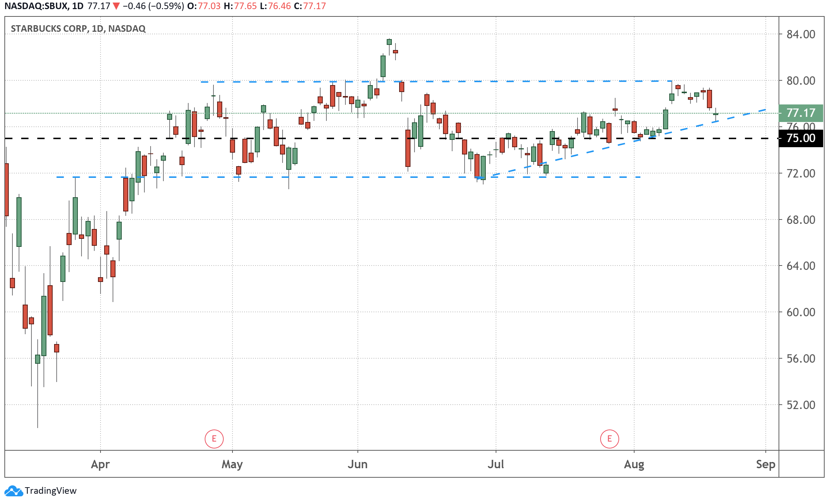This screenshot has width=829, height=504.
Task: Select the 75.00 black price label
Action: [x=800, y=138]
